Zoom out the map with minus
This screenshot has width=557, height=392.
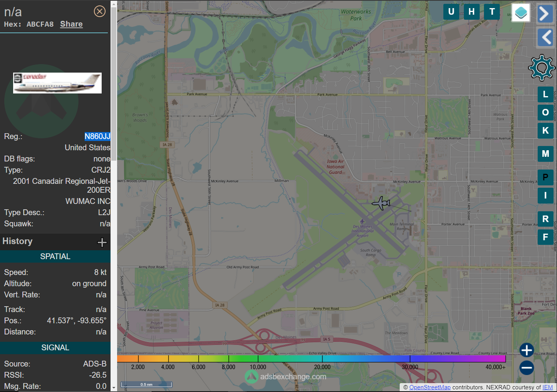526,368
